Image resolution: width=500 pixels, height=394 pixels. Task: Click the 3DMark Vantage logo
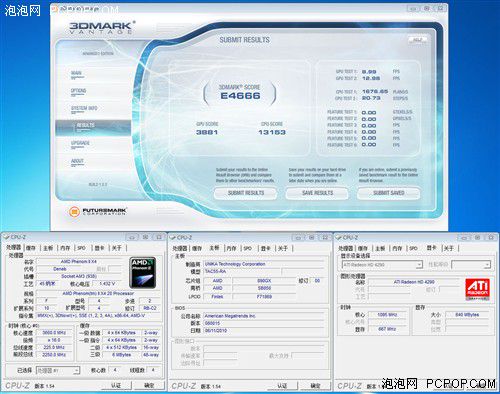[x=102, y=27]
